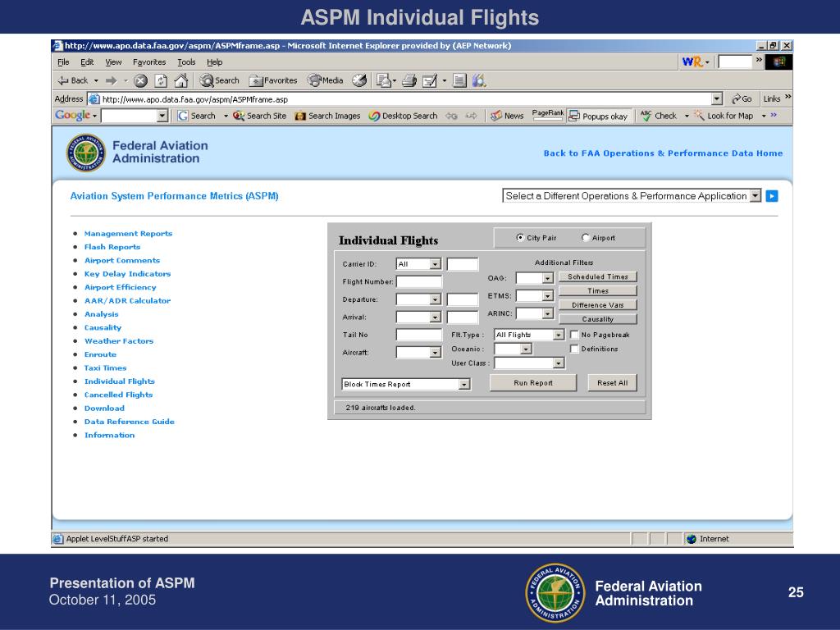Click the Research toolbar icon
This screenshot has height=630, width=840.
(x=479, y=81)
